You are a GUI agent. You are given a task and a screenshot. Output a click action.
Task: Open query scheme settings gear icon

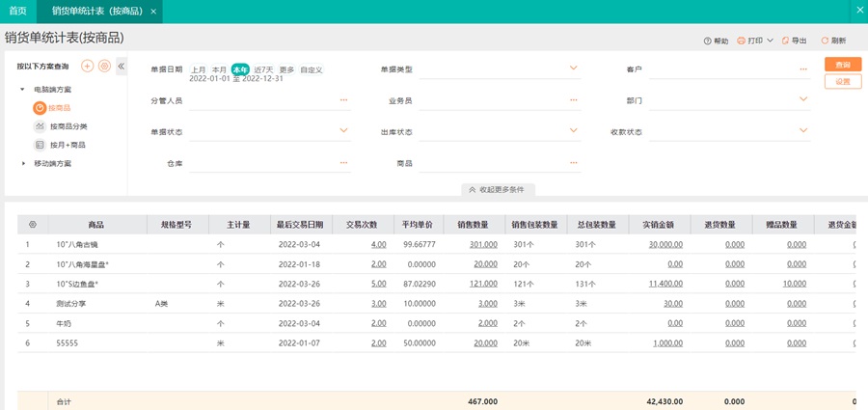[x=104, y=66]
